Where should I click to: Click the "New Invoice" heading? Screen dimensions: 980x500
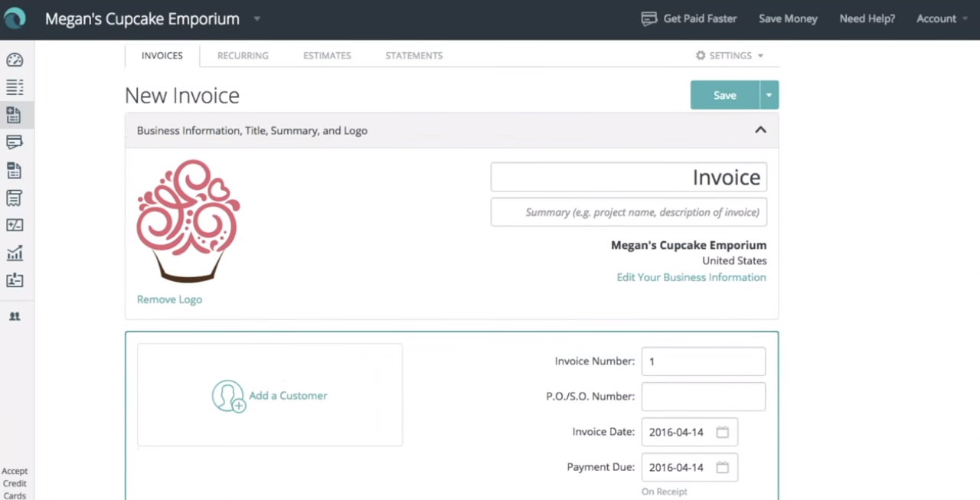[x=182, y=95]
